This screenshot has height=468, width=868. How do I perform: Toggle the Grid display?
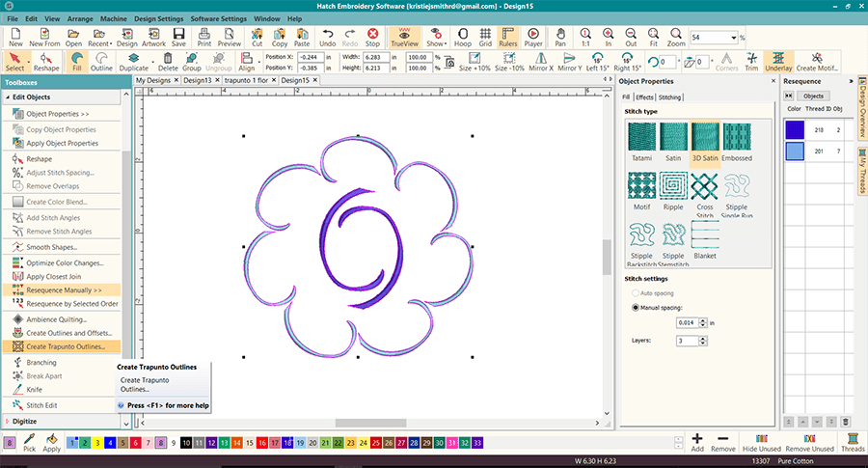[x=485, y=38]
